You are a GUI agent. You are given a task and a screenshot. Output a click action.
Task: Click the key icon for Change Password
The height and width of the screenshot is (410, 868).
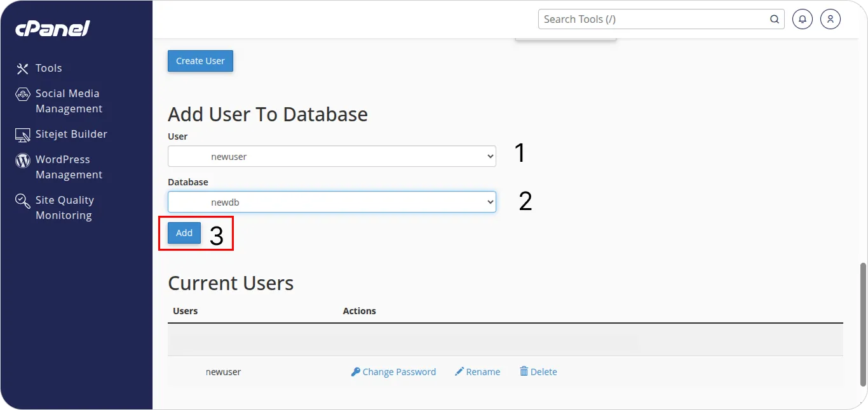[x=355, y=372]
